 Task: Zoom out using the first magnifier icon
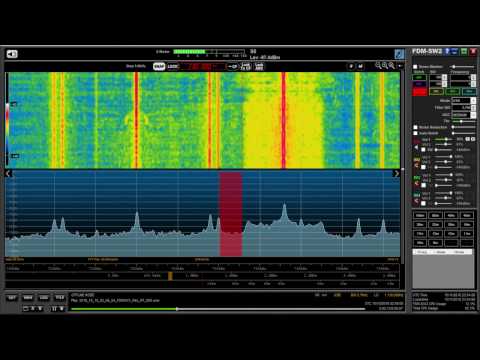[x=378, y=66]
